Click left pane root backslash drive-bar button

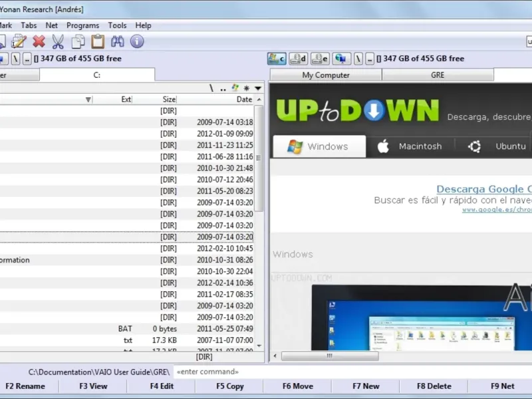coord(15,59)
